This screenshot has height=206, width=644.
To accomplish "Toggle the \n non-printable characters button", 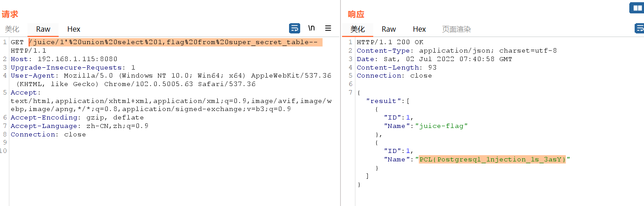I will coord(311,28).
